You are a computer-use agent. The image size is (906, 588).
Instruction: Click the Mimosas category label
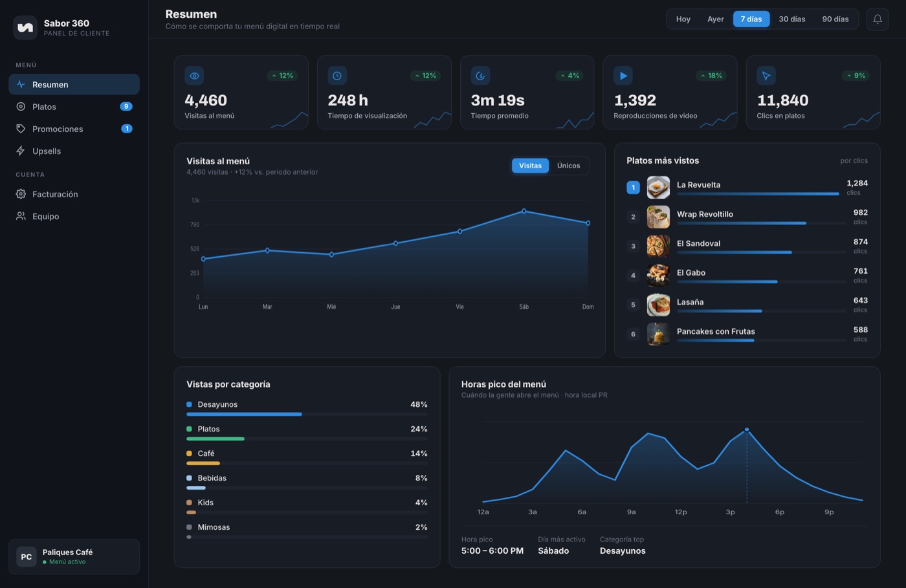(214, 527)
